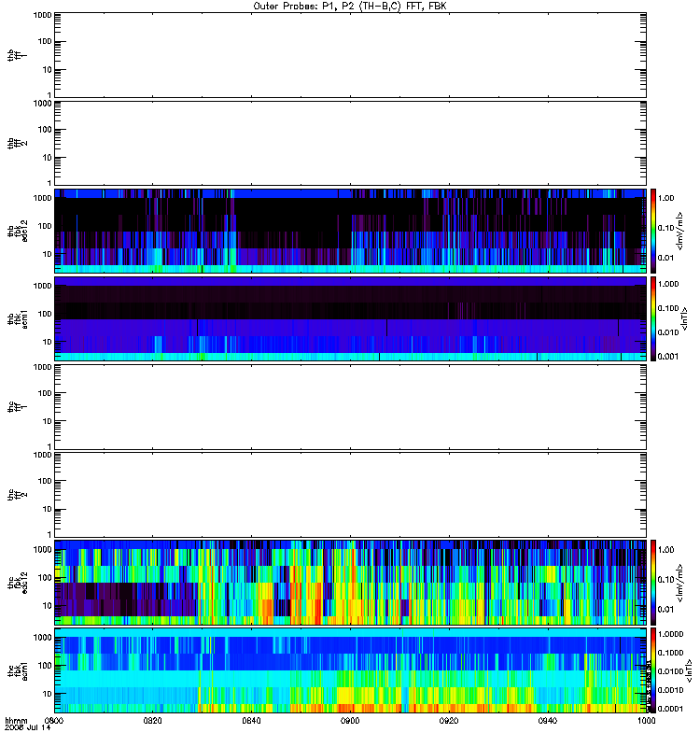Click the thc fbk edc12 color bar
The image size is (700, 747).
click(x=652, y=583)
